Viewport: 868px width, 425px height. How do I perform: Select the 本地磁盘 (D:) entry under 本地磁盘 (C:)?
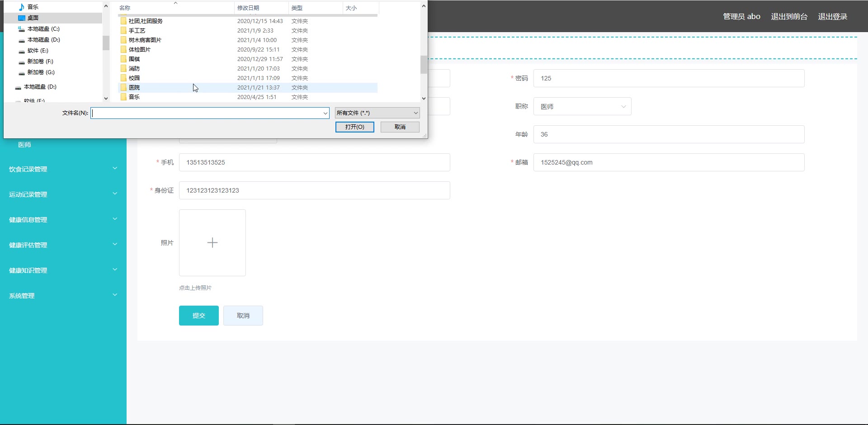pos(43,40)
